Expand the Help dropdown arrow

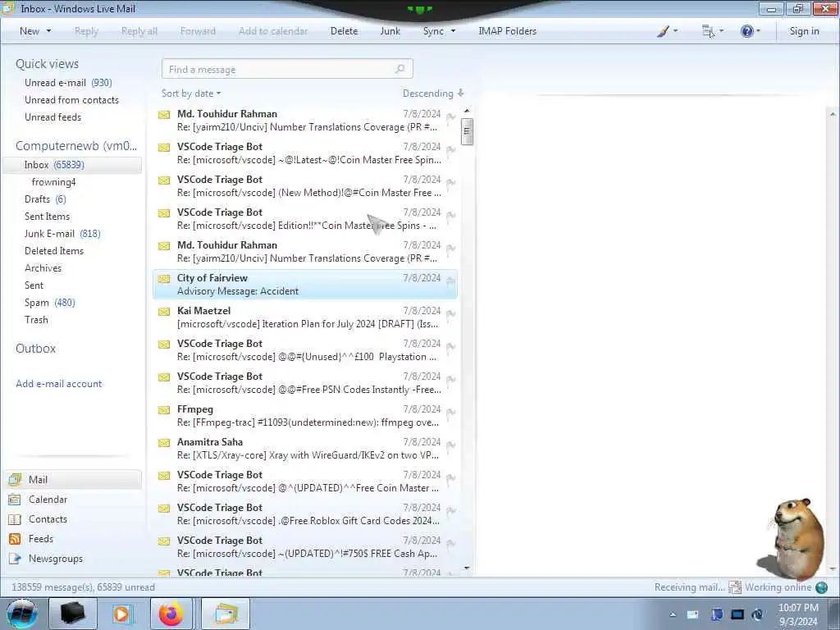click(x=758, y=31)
